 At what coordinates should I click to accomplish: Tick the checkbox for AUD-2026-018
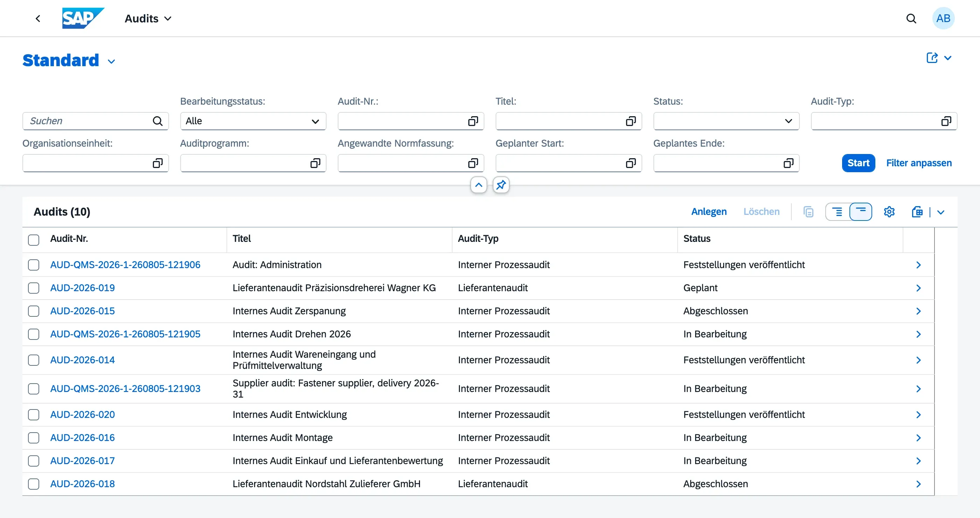tap(34, 484)
